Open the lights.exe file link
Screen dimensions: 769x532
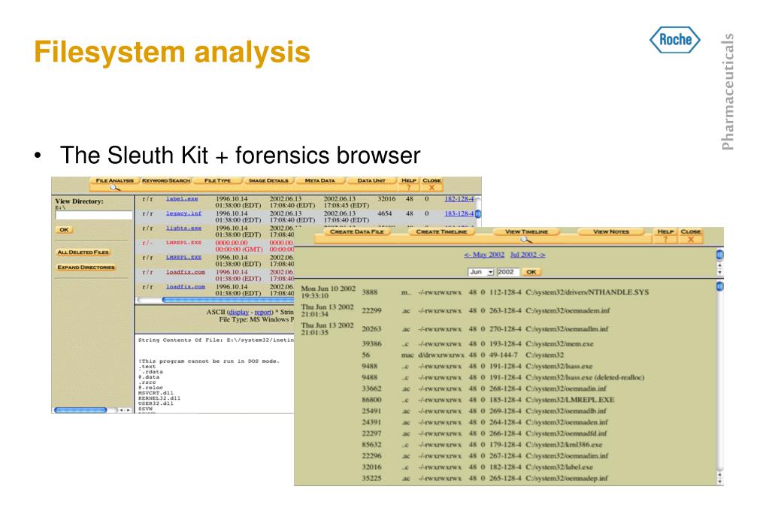coord(183,228)
